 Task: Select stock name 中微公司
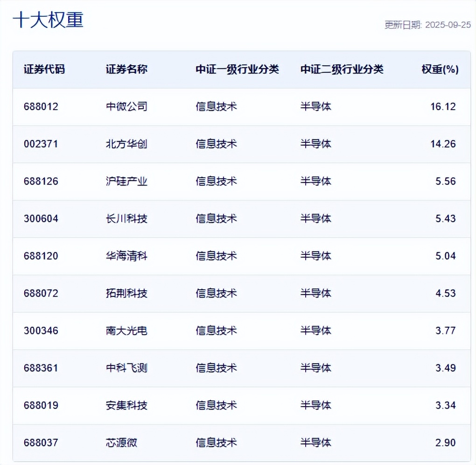point(126,106)
